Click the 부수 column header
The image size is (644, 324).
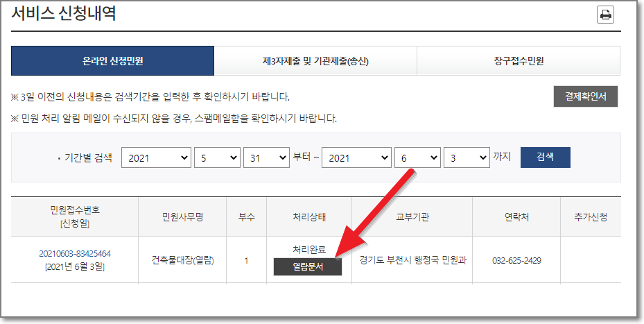[x=246, y=217]
